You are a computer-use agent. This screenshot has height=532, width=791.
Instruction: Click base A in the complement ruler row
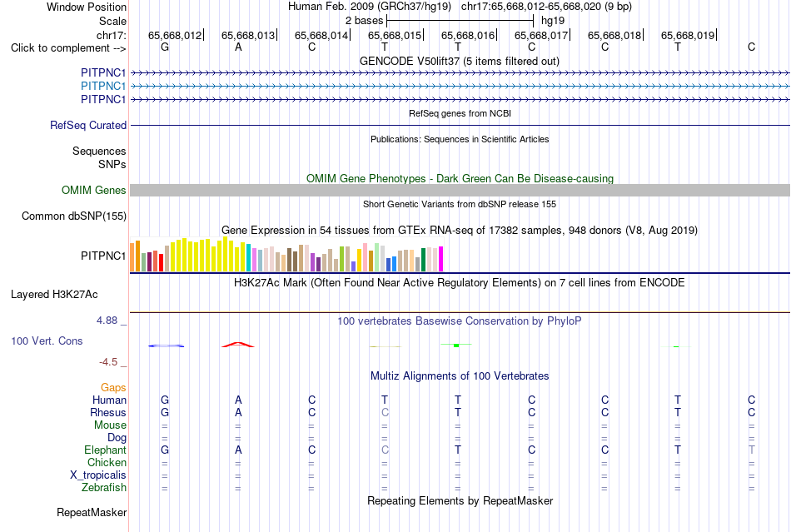tap(238, 47)
